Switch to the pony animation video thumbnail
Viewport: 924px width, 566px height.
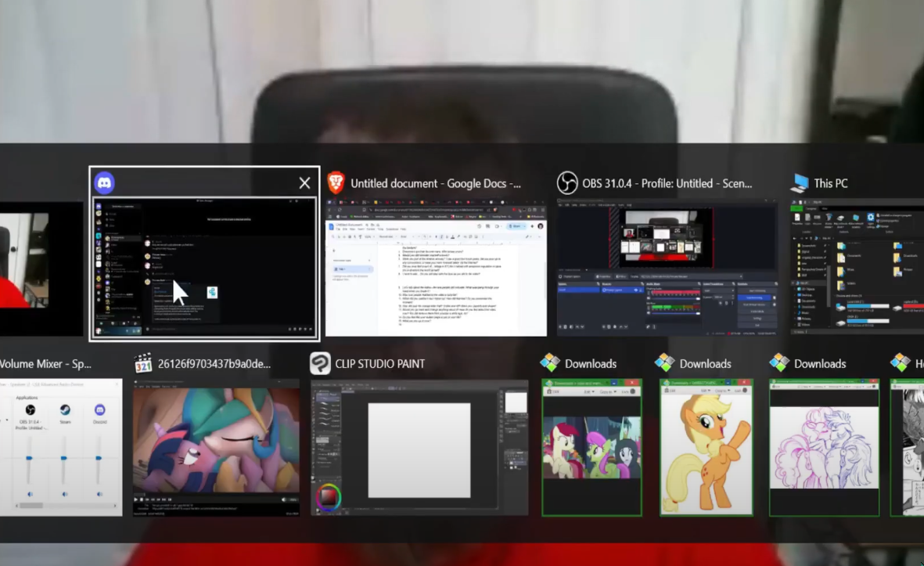click(x=216, y=448)
